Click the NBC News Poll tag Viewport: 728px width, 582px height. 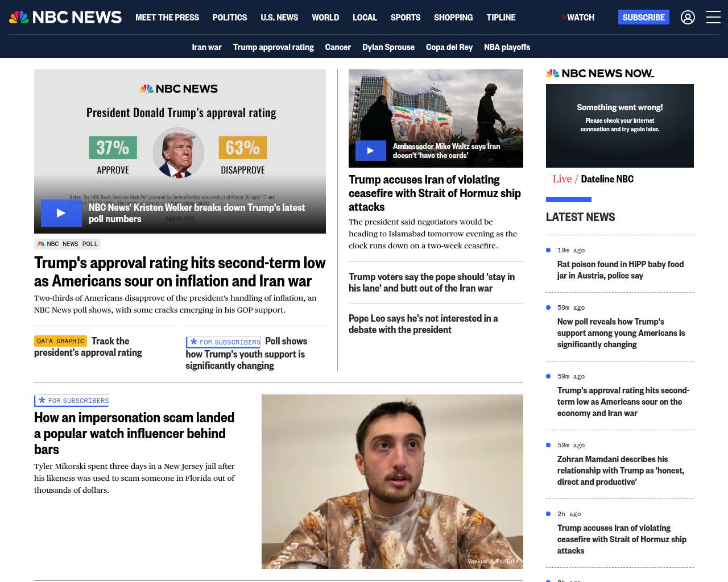point(68,244)
